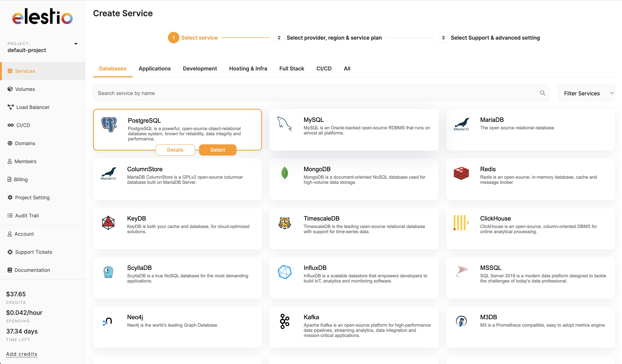
Task: Open the Domains section
Action: tap(25, 143)
